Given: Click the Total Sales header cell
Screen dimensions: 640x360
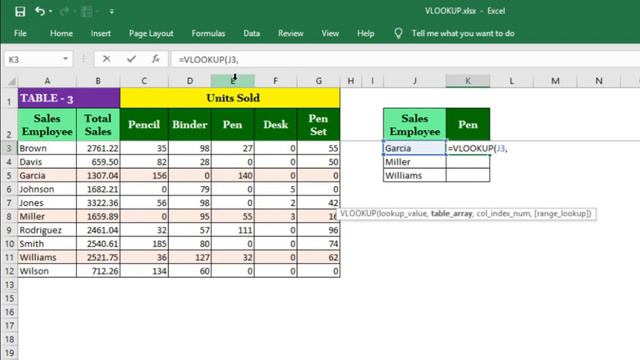Looking at the screenshot, I should click(x=98, y=124).
